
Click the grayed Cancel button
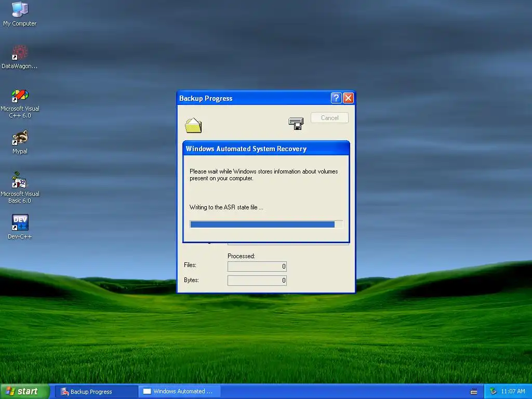329,118
